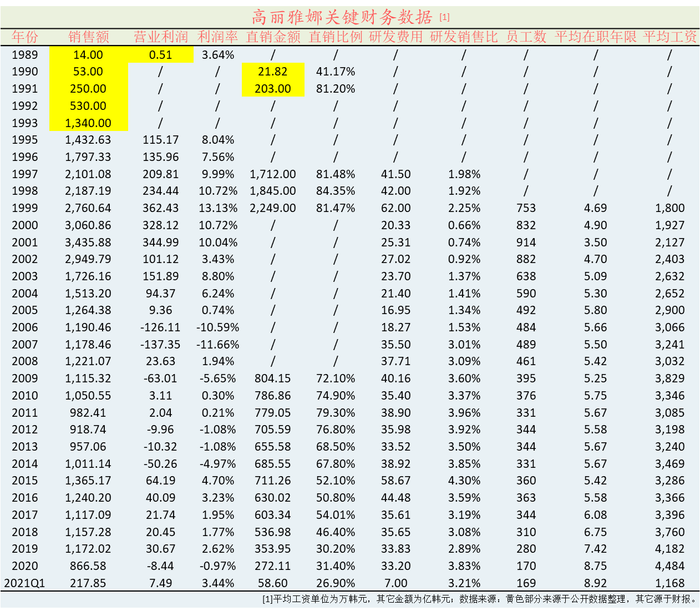Click the year cell "2008"
Screen dimensions: 700x611
coord(25,361)
